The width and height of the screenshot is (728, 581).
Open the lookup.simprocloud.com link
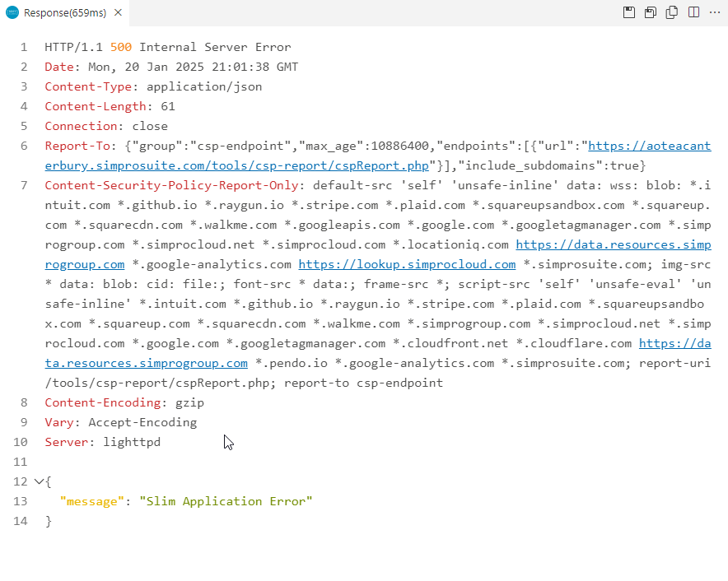point(407,264)
